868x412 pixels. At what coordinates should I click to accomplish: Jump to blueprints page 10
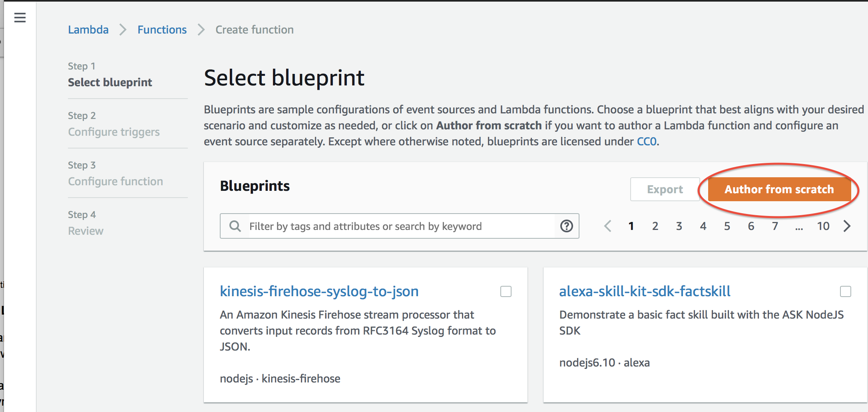pyautogui.click(x=823, y=226)
